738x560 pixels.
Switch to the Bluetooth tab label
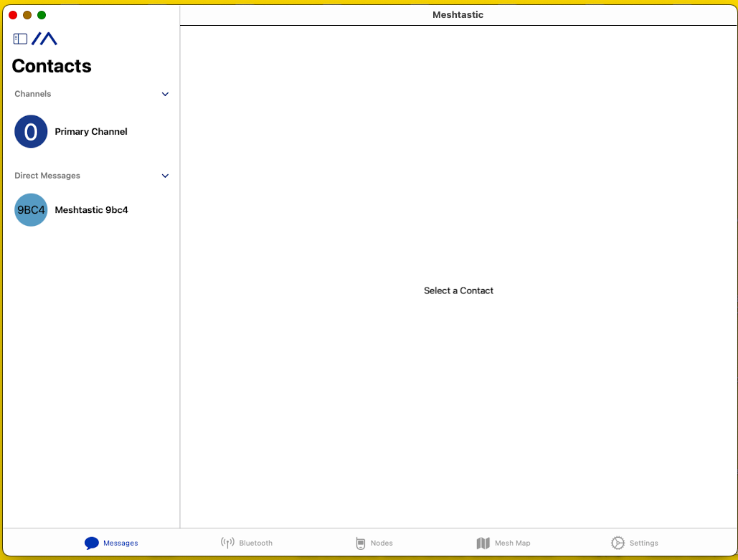255,543
